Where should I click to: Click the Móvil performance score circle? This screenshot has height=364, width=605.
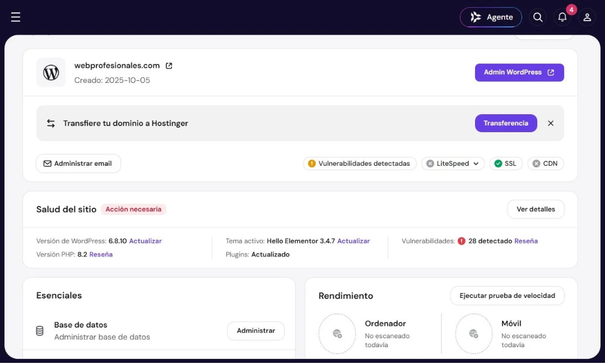point(473,334)
